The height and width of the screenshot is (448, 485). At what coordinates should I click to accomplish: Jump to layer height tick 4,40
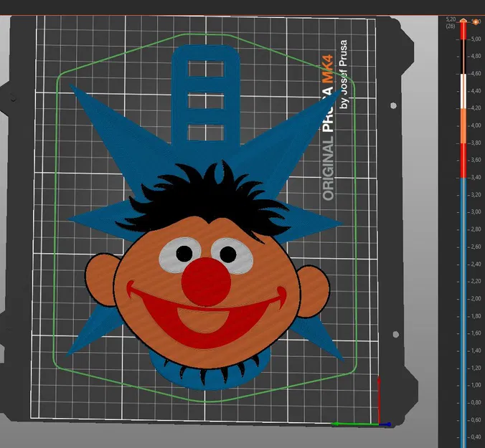pyautogui.click(x=476, y=91)
